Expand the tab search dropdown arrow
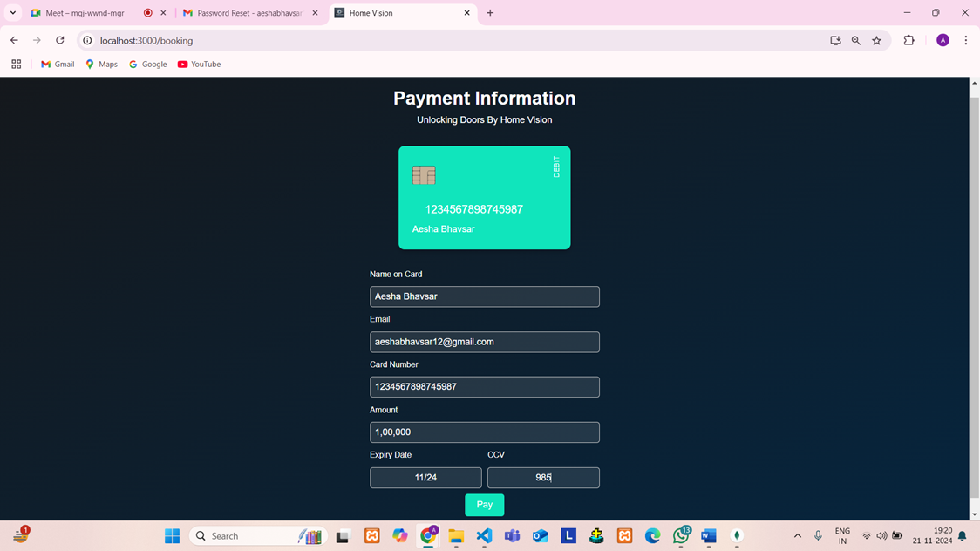This screenshot has height=551, width=980. pyautogui.click(x=13, y=13)
